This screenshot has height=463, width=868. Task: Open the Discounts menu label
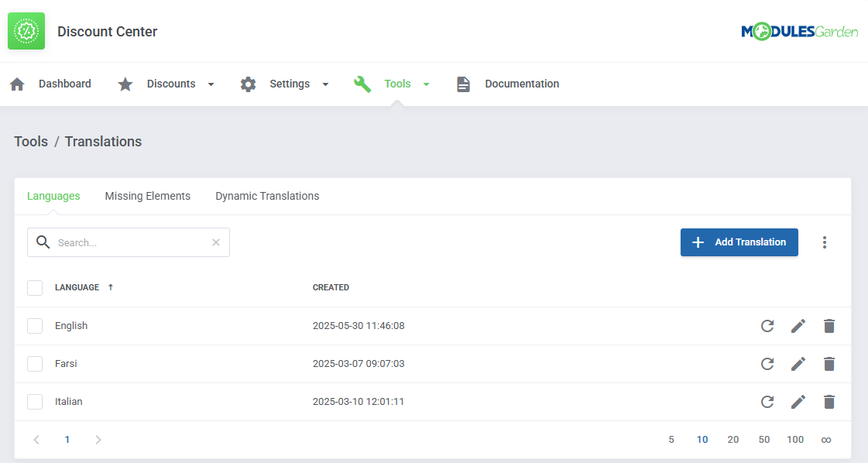tap(171, 84)
